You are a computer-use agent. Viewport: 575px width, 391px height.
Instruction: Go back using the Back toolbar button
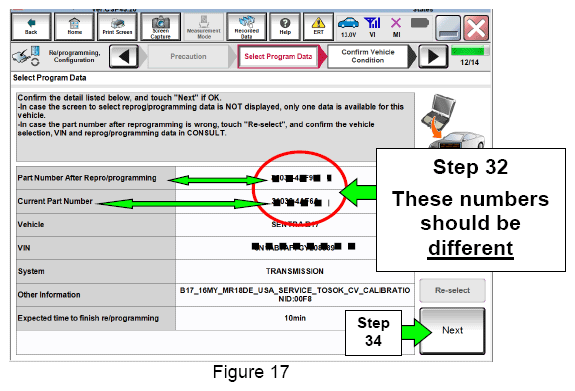[x=31, y=27]
